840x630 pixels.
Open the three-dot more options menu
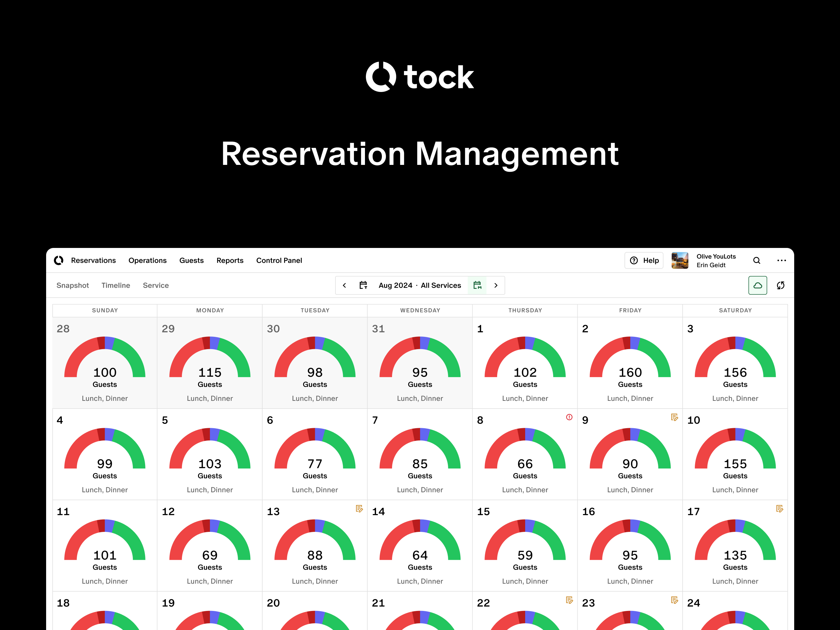(x=782, y=260)
